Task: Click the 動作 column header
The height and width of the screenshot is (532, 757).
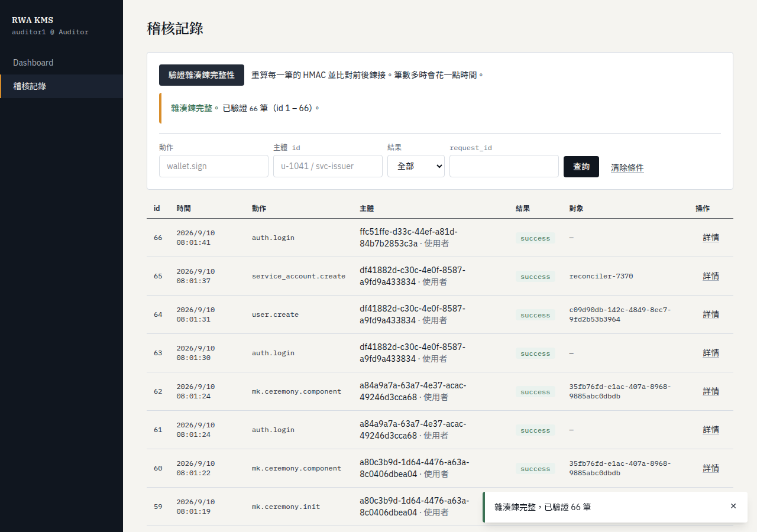Action: (x=259, y=209)
